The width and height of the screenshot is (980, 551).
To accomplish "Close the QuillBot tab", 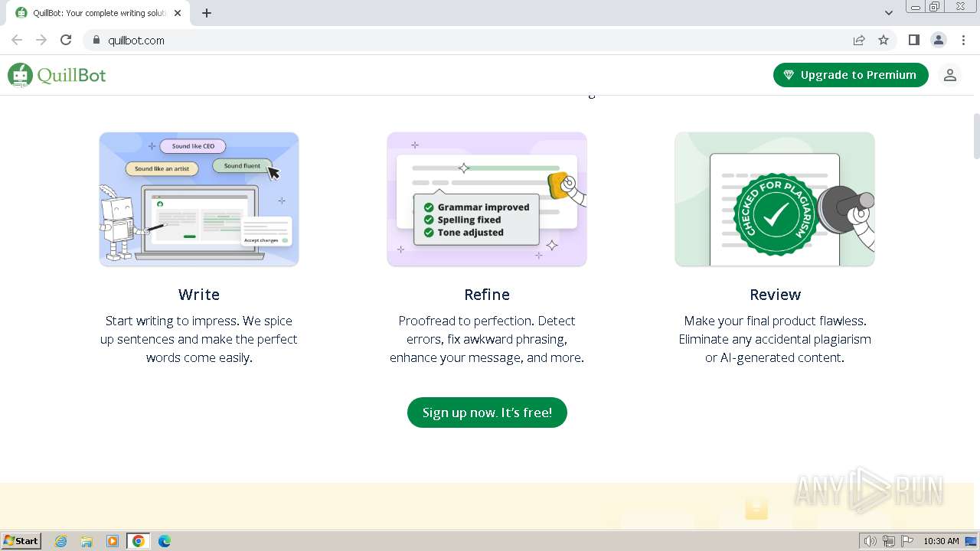I will (178, 13).
